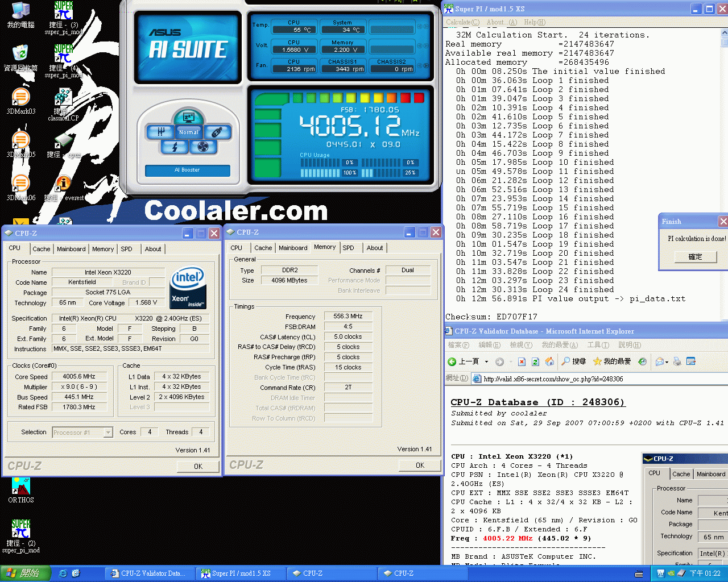Select the AI Gear shifter icon in AI Suite
Image resolution: width=728 pixels, height=582 pixels.
[x=161, y=132]
